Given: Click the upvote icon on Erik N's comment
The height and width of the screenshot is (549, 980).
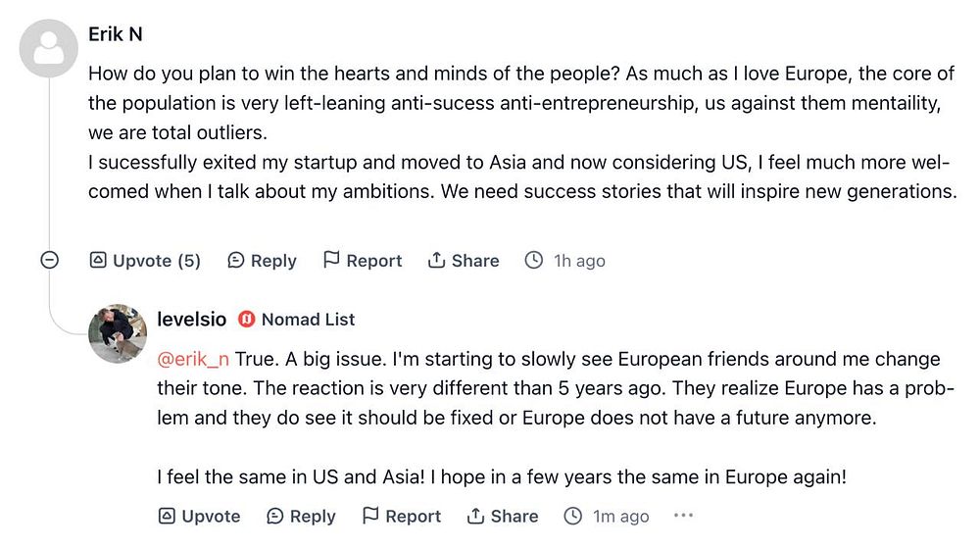Looking at the screenshot, I should [98, 261].
